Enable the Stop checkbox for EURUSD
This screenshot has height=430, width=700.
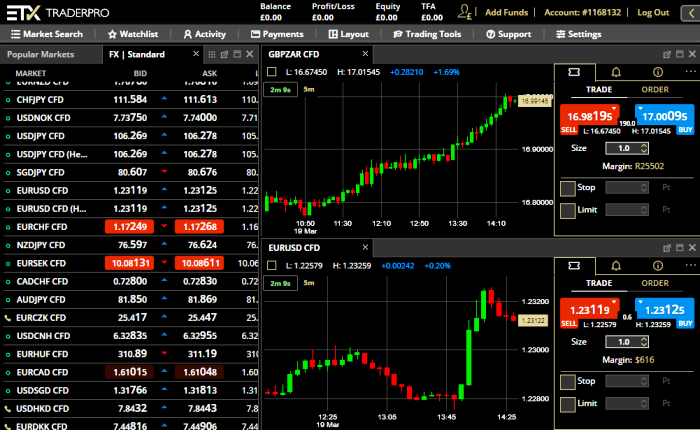[567, 382]
